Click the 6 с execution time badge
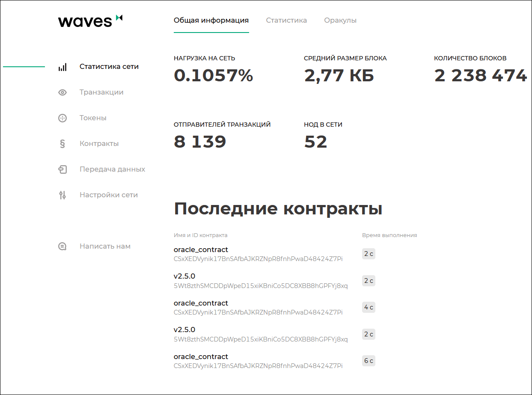Screen dimensions: 532x395 click(369, 361)
